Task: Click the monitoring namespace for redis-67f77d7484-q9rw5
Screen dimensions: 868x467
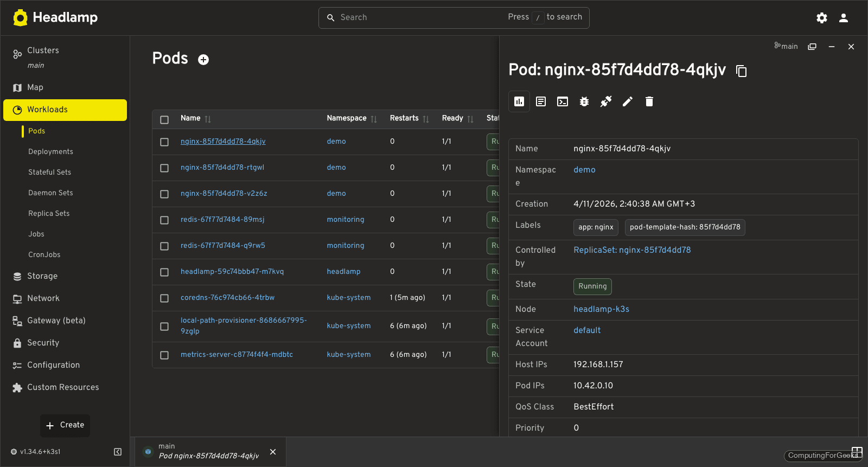Action: [346, 246]
